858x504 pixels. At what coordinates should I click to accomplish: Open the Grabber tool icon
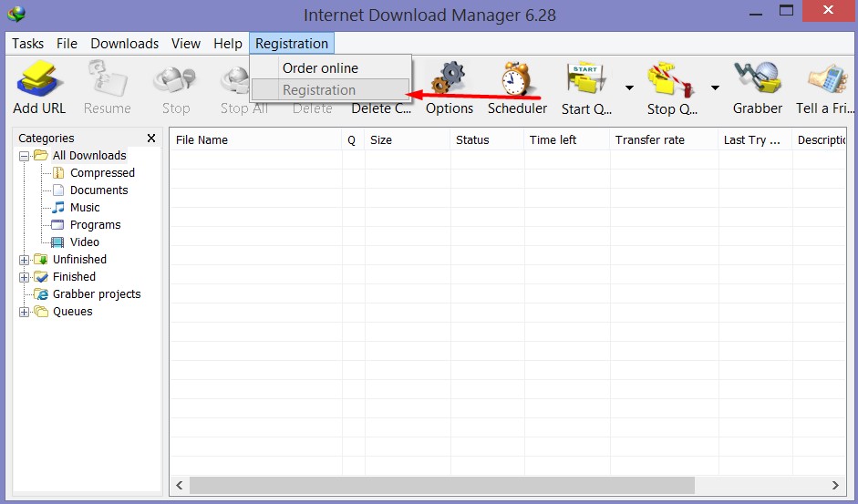[x=757, y=78]
